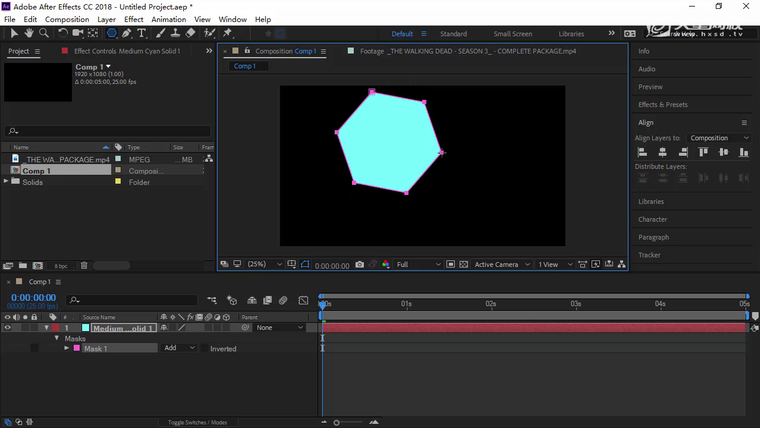The height and width of the screenshot is (428, 760).
Task: Open the mask mode Add dropdown
Action: point(176,349)
